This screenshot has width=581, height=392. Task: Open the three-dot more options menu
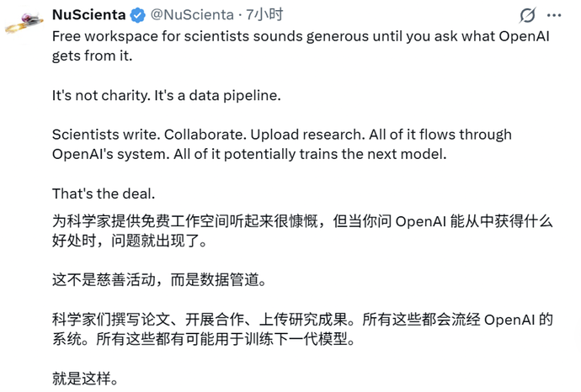click(553, 15)
